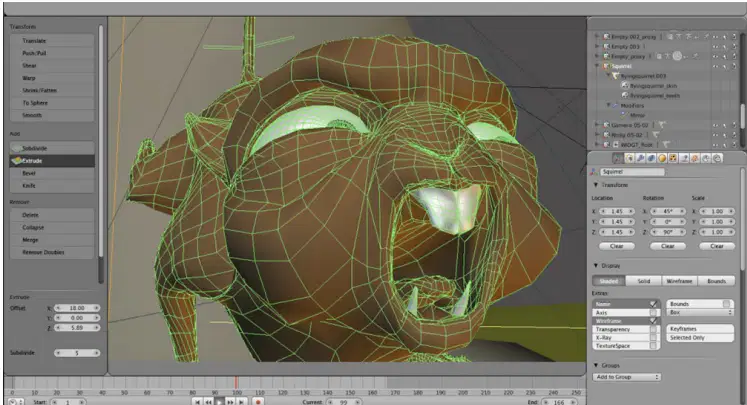Expand the Empty 003 tree item
Image resolution: width=747 pixels, height=405 pixels.
pyautogui.click(x=597, y=46)
